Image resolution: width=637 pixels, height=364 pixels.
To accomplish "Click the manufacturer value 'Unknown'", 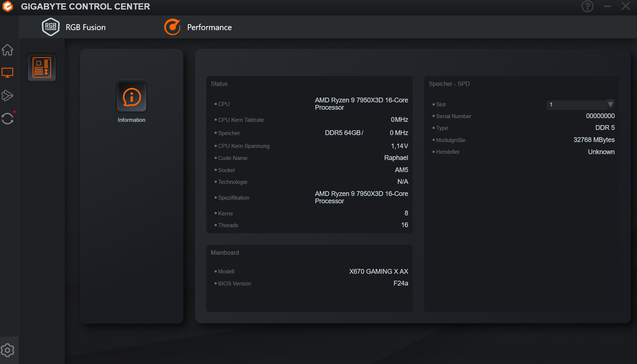I will coord(601,152).
